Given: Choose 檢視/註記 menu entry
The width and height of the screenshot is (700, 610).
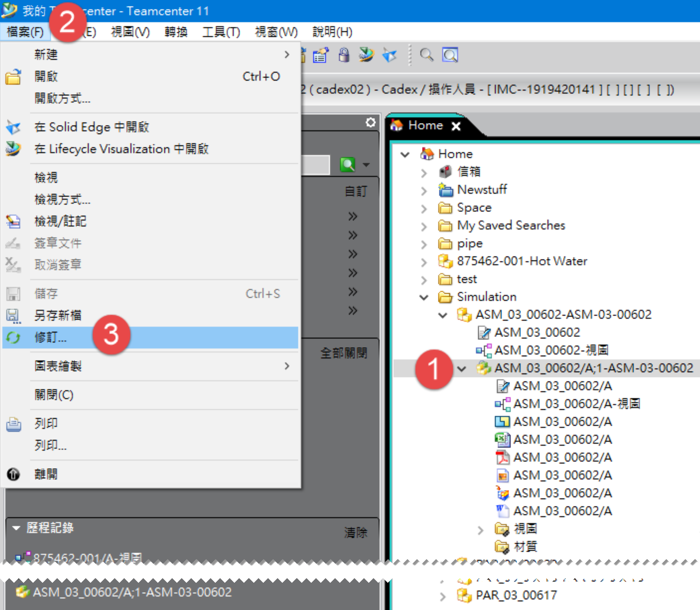Looking at the screenshot, I should coord(150,221).
